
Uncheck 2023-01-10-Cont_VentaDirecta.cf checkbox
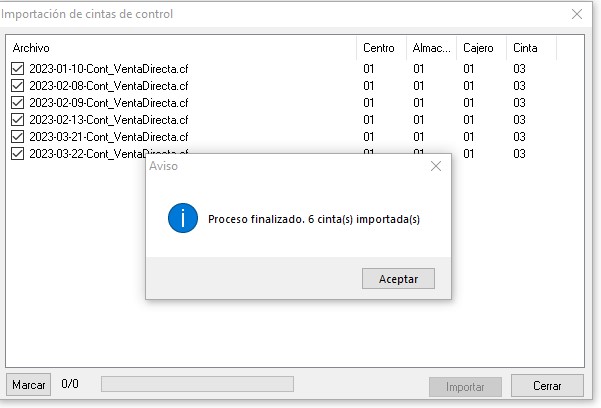(18, 69)
